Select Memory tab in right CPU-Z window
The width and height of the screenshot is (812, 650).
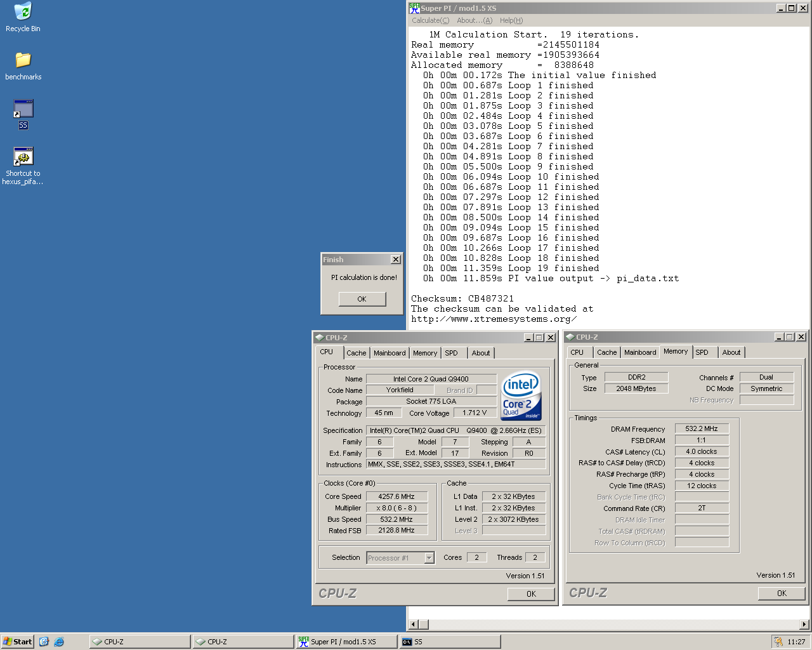pyautogui.click(x=676, y=351)
